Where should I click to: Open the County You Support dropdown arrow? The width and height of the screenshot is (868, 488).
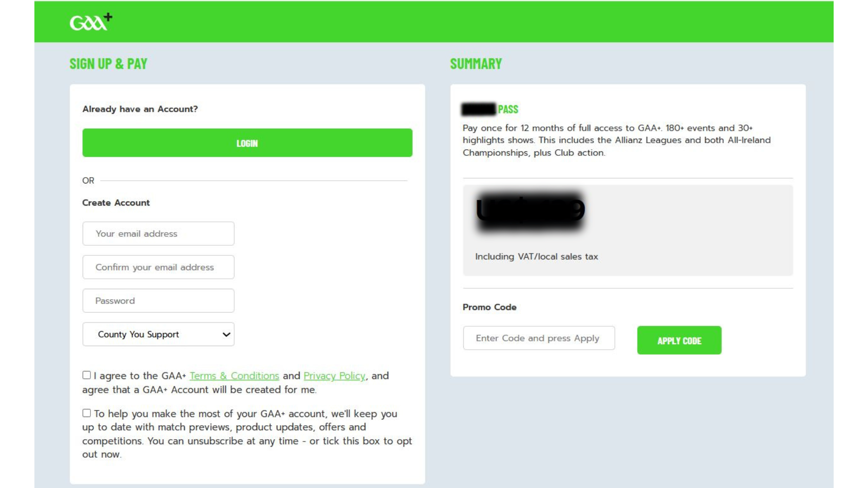pos(226,334)
